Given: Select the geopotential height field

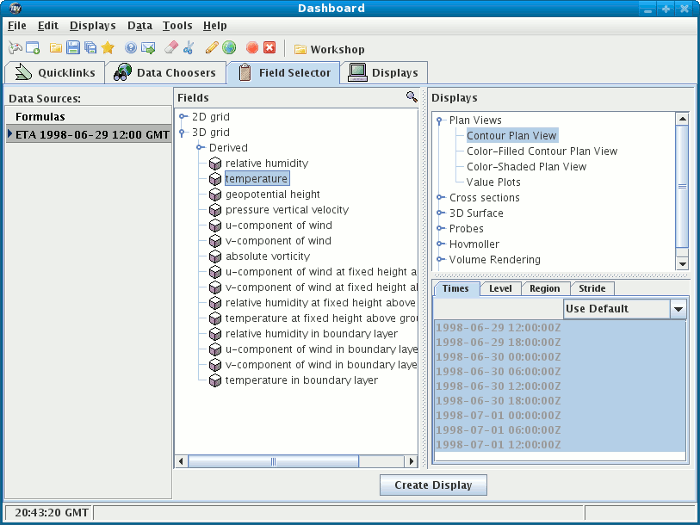Looking at the screenshot, I should 272,195.
